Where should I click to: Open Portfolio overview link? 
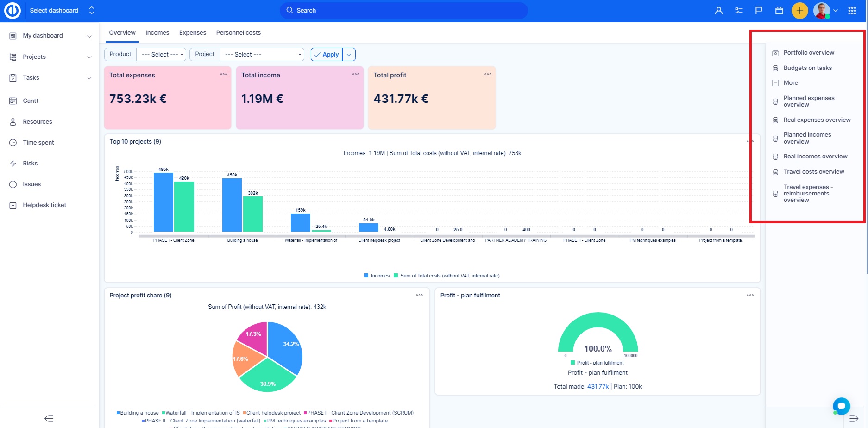click(808, 53)
